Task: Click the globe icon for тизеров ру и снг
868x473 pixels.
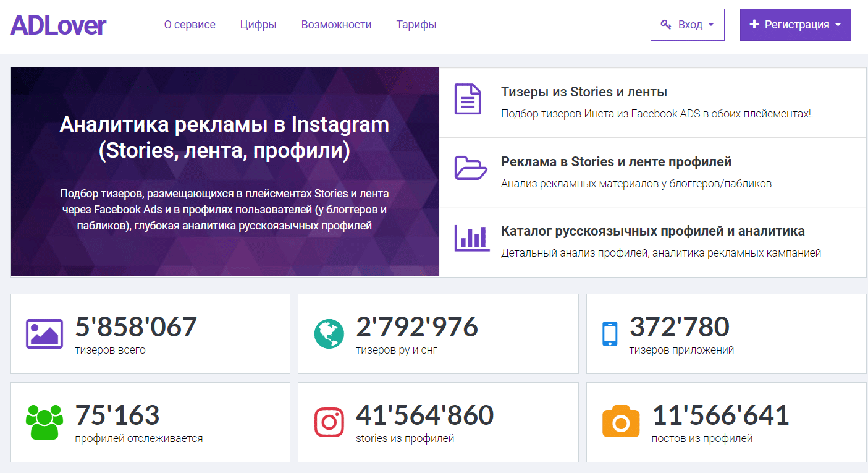Action: pyautogui.click(x=329, y=334)
